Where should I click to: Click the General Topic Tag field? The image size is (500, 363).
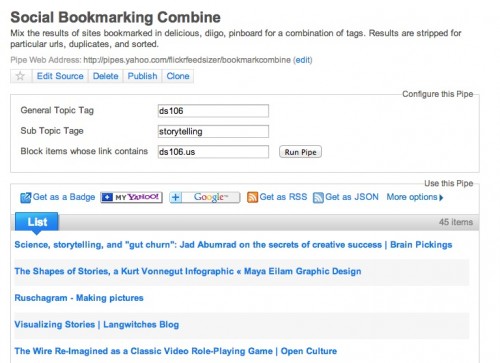(x=213, y=111)
